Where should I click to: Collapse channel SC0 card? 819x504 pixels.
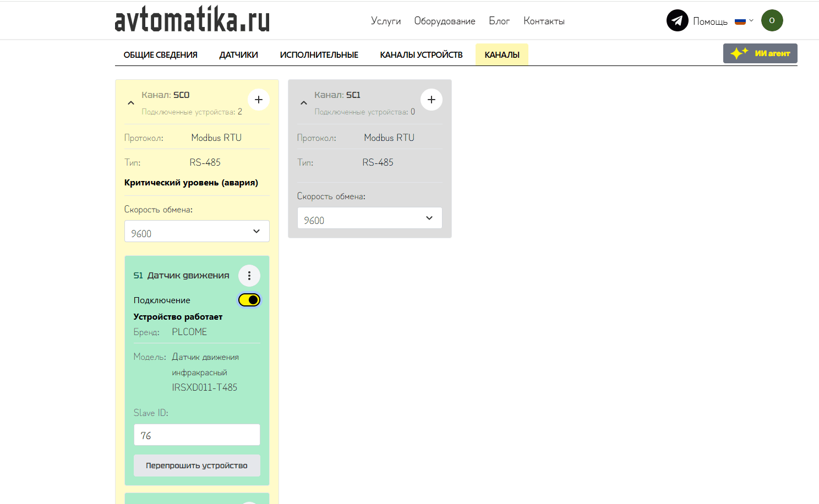click(x=131, y=103)
